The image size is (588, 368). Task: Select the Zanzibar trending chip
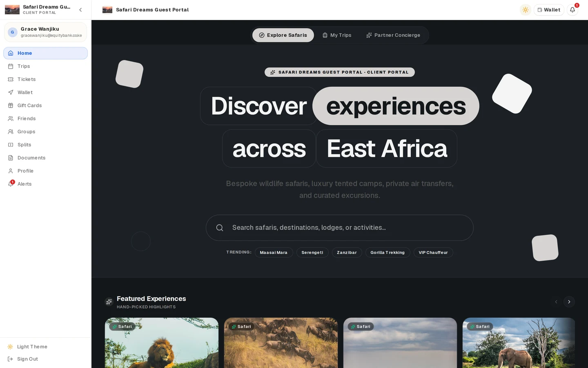point(347,253)
